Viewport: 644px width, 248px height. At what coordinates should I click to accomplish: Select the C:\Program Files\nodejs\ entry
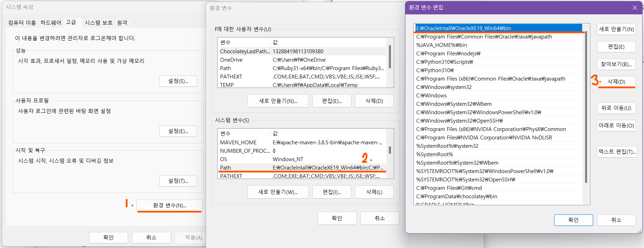[x=498, y=53]
